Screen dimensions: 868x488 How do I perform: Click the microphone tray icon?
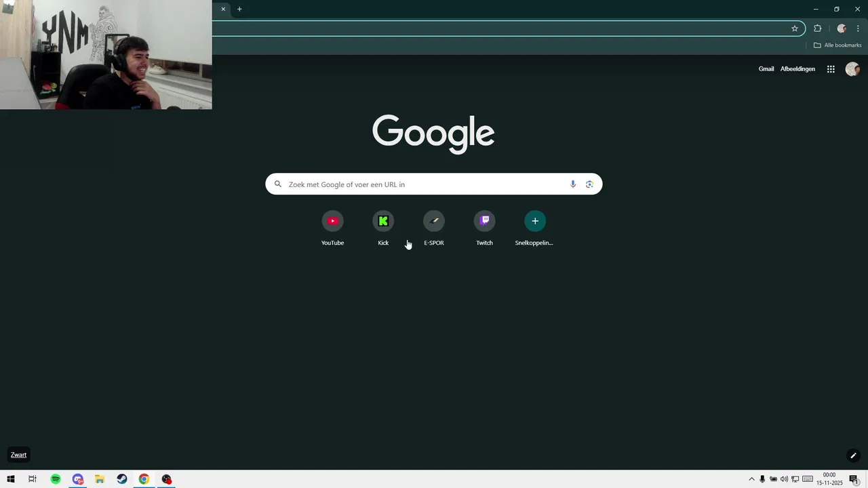click(x=762, y=479)
